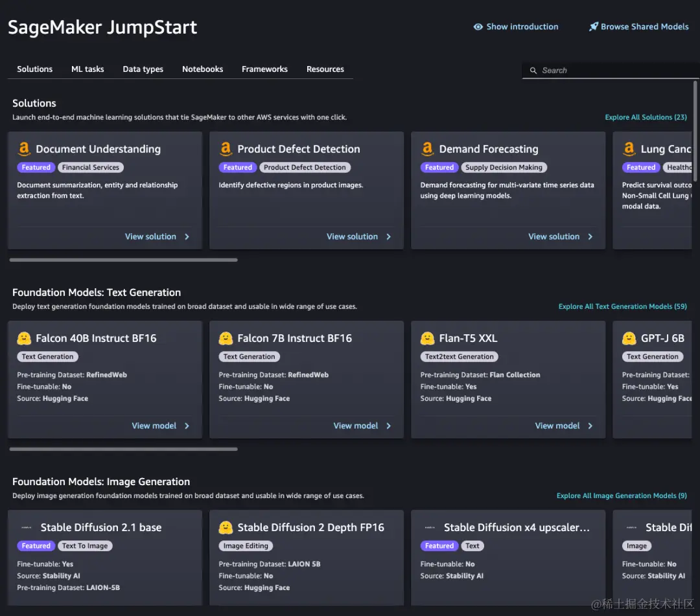
Task: Click Stability logo on Stable Diffusion x4 upscaler
Action: pos(430,528)
